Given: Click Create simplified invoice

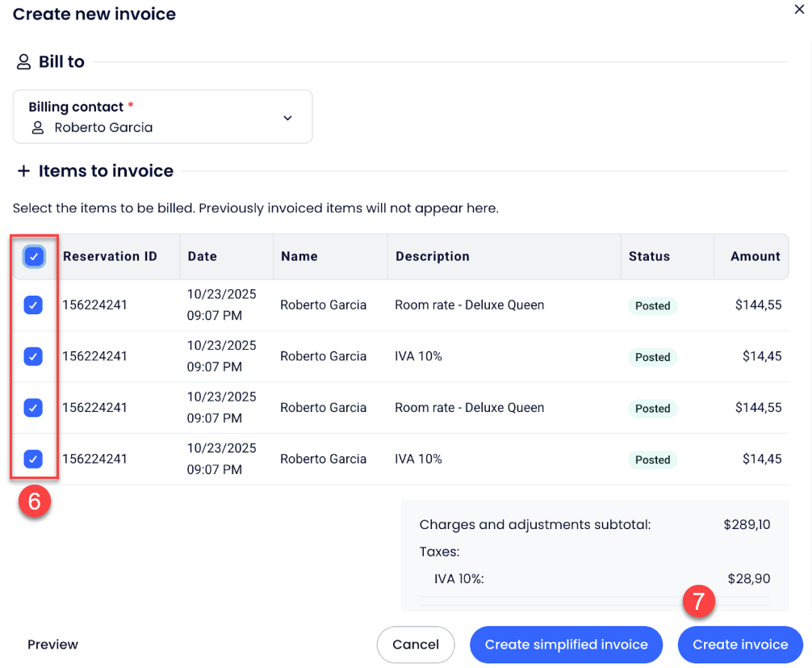Looking at the screenshot, I should (x=566, y=645).
